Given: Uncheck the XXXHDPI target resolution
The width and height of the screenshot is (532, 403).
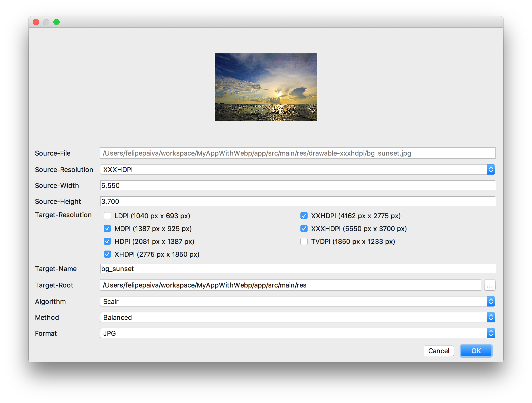Looking at the screenshot, I should point(304,228).
